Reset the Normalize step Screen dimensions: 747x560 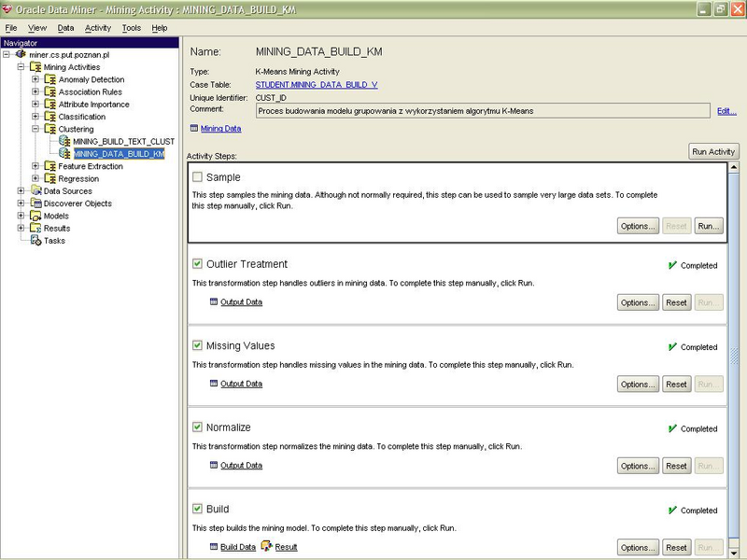(x=676, y=466)
